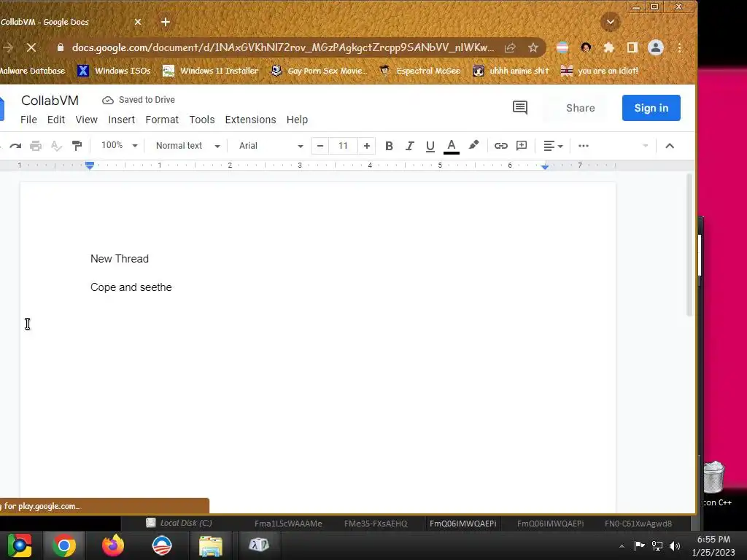The height and width of the screenshot is (560, 747).
Task: Click the Chrome taskbar icon
Action: tap(64, 545)
